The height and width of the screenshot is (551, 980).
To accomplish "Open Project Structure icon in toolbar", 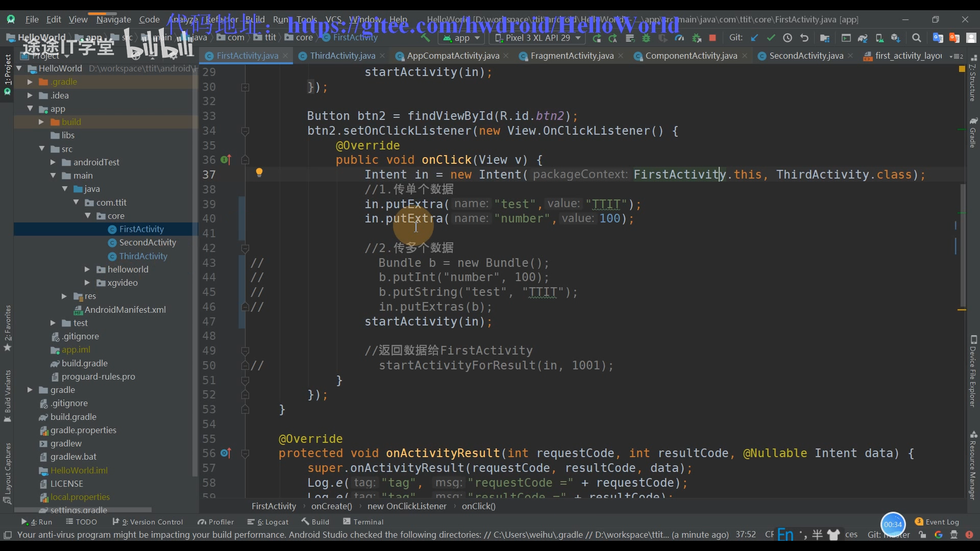I will point(825,38).
